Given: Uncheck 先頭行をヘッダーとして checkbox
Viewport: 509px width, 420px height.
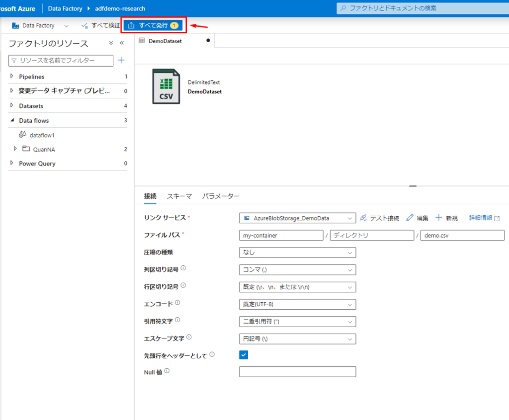Looking at the screenshot, I should tap(244, 355).
